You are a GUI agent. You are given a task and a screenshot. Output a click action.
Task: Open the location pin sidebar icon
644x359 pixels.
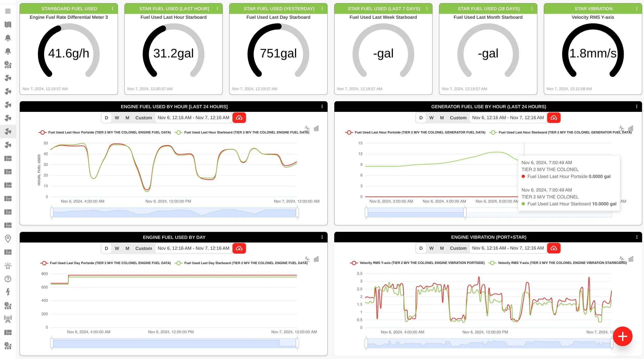coord(8,238)
